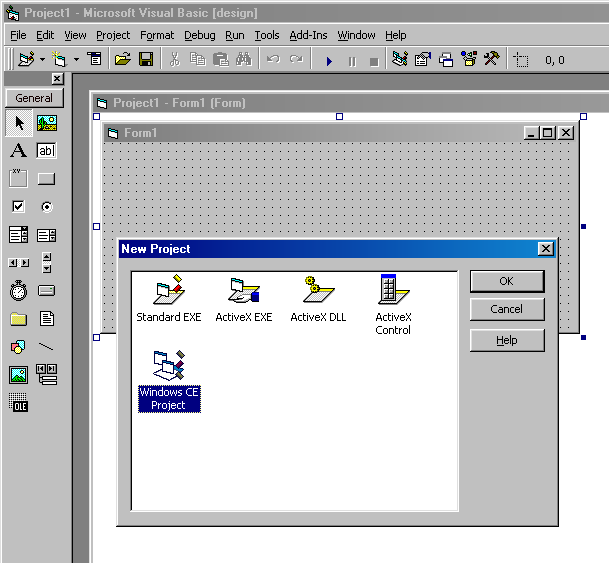This screenshot has width=609, height=563.
Task: Click the Add Project toolbar icon
Action: tap(26, 59)
